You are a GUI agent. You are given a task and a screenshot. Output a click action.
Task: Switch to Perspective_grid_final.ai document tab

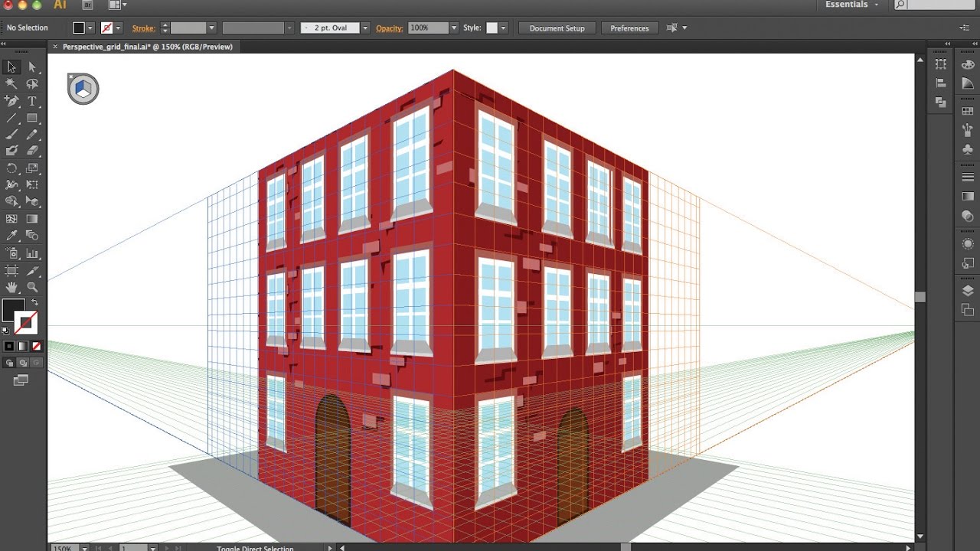coord(147,47)
